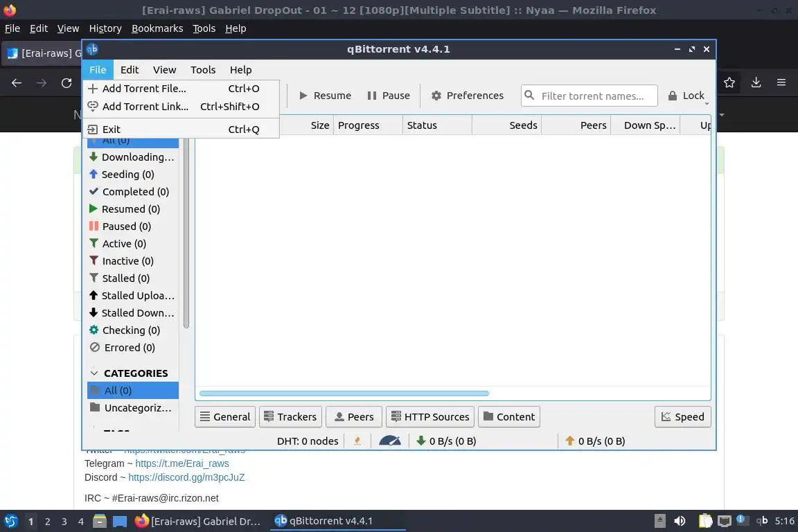
Task: Choose Add Torrent Link menu entry
Action: coord(181,107)
